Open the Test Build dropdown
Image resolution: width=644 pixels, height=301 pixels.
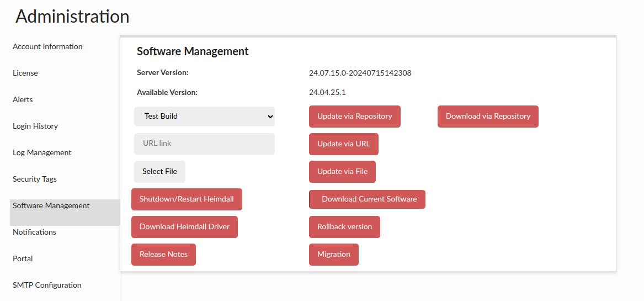point(204,117)
